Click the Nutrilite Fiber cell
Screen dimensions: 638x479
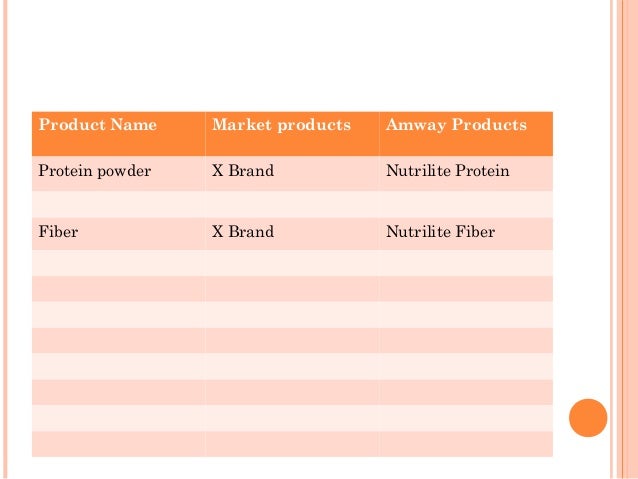pos(466,234)
